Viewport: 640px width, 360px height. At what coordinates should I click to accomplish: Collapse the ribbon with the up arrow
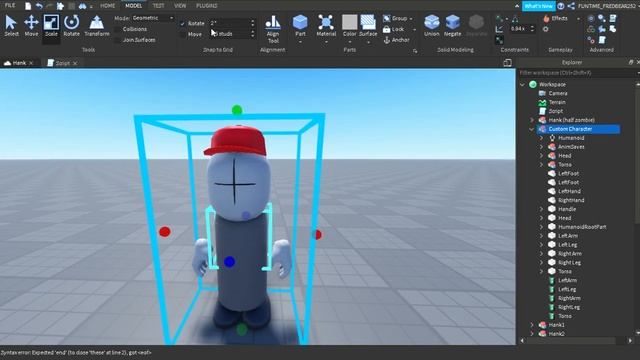(x=517, y=6)
